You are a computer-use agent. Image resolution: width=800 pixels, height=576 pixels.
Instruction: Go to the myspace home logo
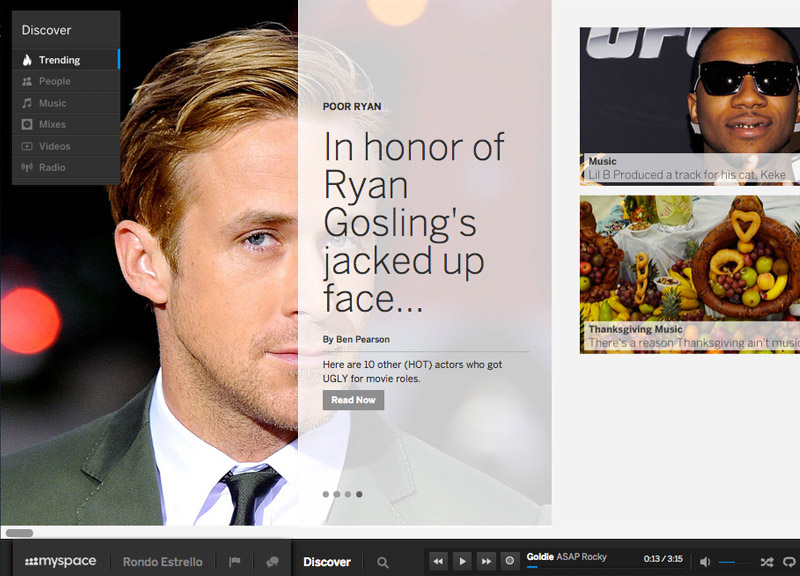click(x=61, y=561)
